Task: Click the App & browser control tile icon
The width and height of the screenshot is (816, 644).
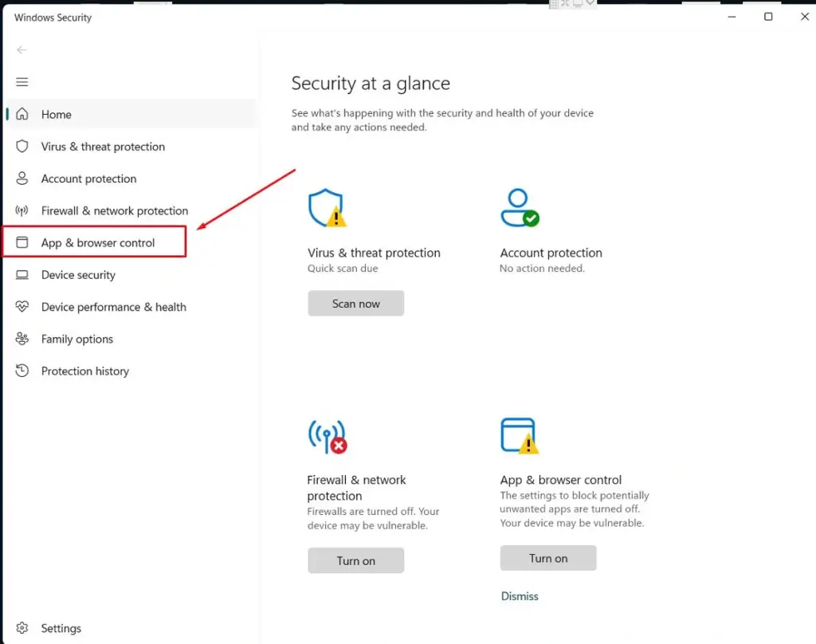Action: click(519, 435)
